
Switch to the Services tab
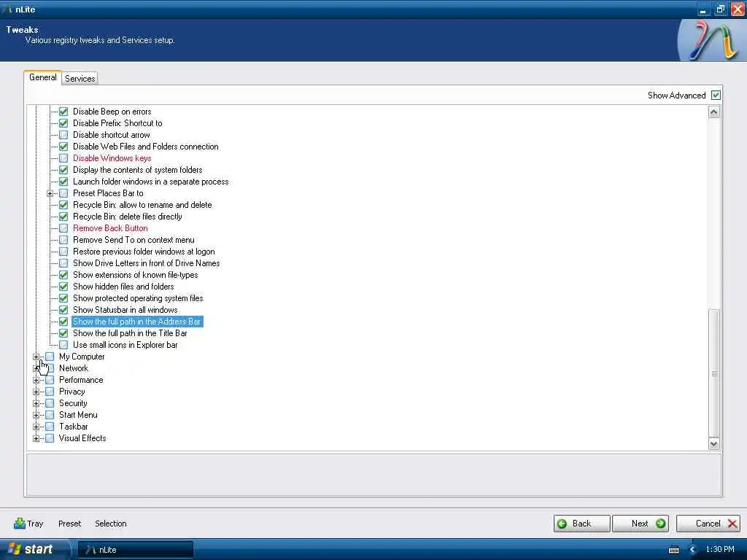[x=80, y=79]
